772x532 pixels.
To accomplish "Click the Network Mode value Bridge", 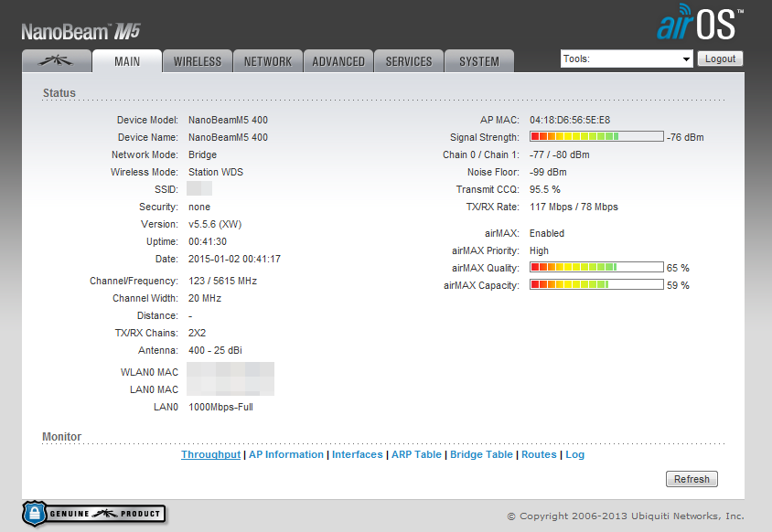I will point(202,154).
